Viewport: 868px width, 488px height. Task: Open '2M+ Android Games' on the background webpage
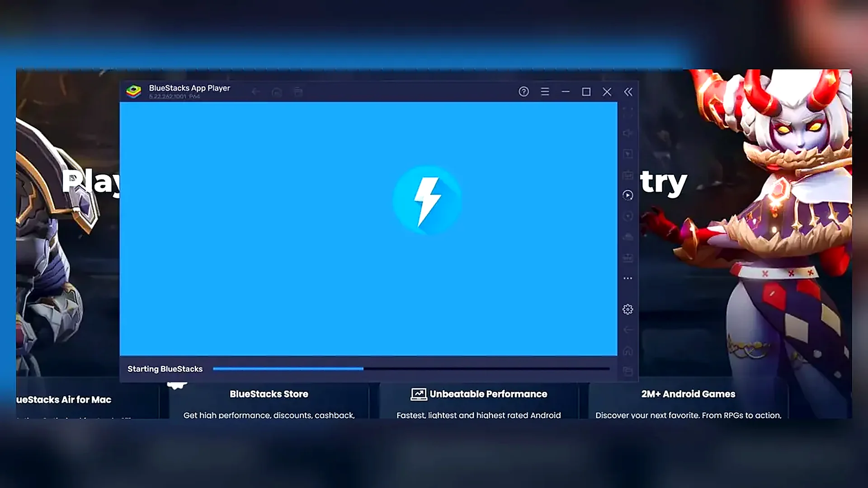[688, 394]
